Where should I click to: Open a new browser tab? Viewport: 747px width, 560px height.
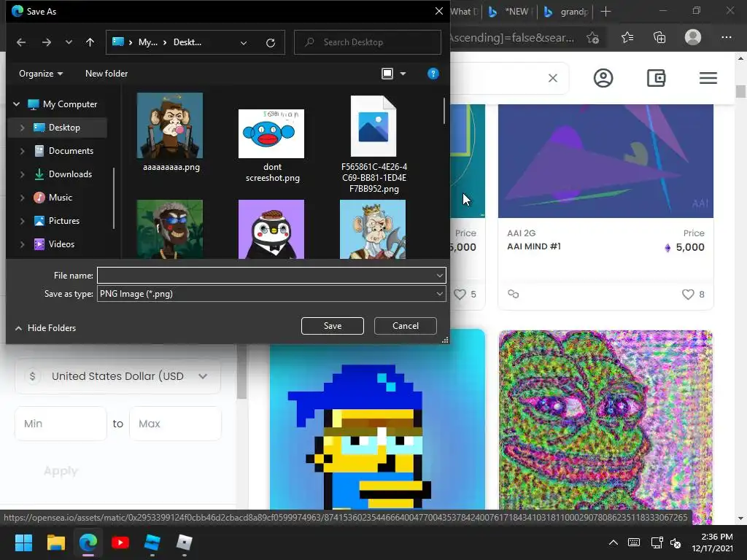(605, 12)
